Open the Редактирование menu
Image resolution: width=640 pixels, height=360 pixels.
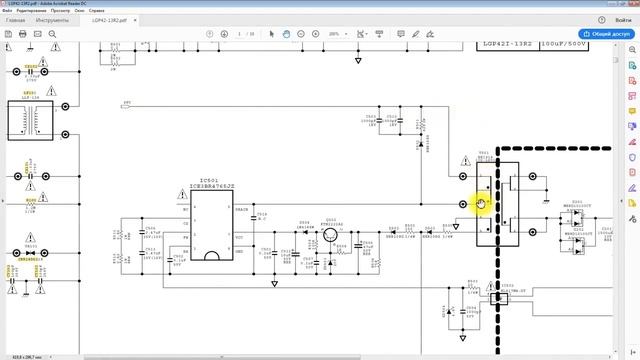coord(31,11)
